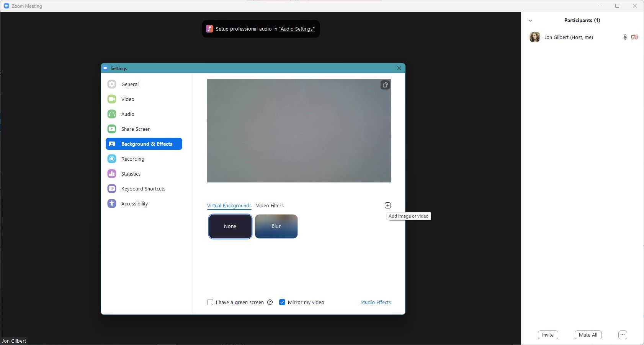Select the Blur background thumbnail
Image resolution: width=644 pixels, height=345 pixels.
[x=276, y=226]
